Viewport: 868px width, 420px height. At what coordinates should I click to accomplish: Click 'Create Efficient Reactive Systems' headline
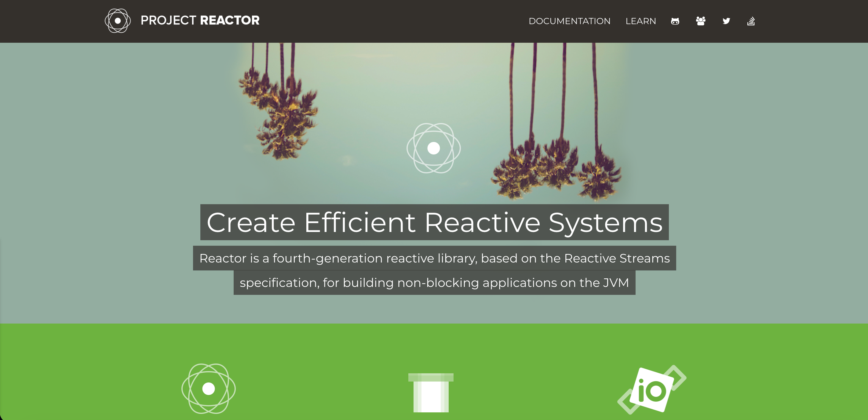tap(434, 222)
